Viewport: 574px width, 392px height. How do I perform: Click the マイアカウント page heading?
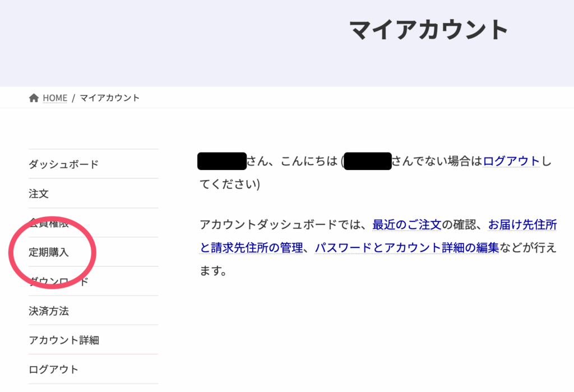click(x=429, y=29)
